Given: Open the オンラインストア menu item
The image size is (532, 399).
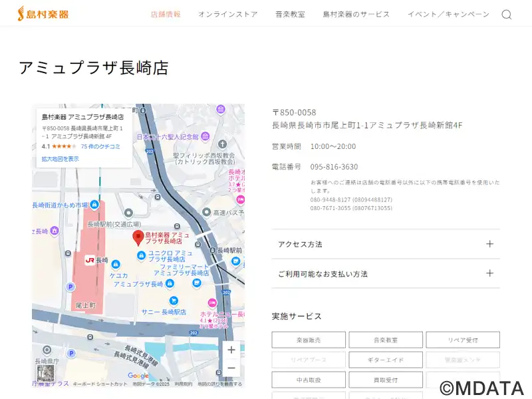Looking at the screenshot, I should [x=227, y=14].
